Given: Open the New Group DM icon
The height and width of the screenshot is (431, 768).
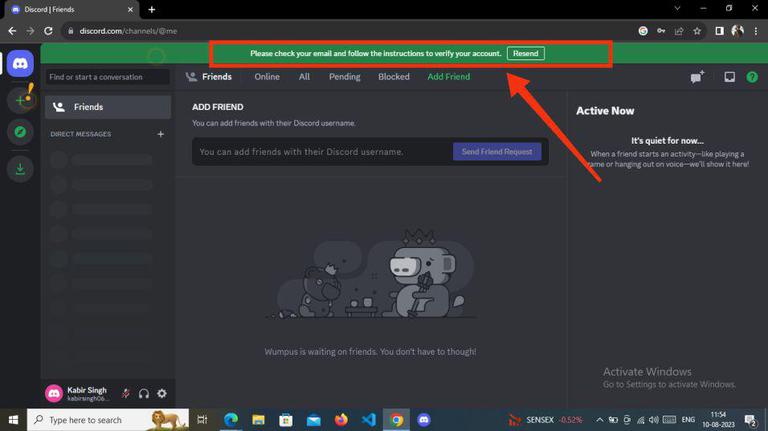Looking at the screenshot, I should (697, 77).
